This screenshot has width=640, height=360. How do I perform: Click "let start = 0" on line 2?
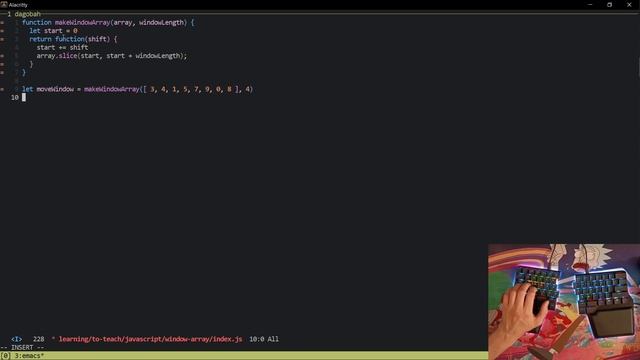53,31
